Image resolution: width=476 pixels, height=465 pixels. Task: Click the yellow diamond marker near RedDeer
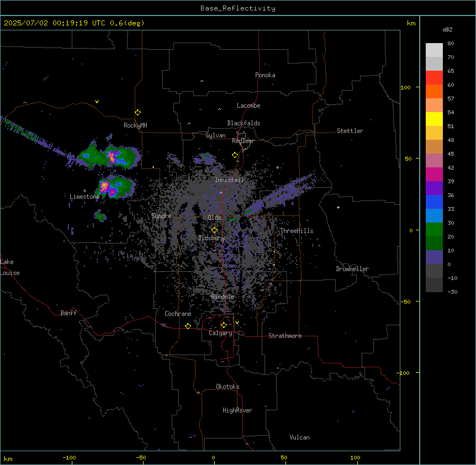pos(235,155)
